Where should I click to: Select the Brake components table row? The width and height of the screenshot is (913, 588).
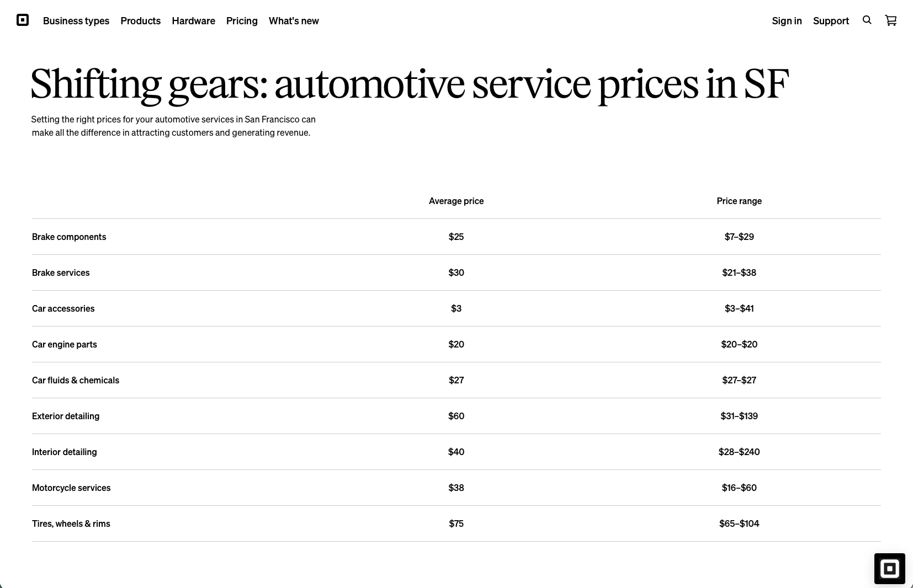click(68, 237)
